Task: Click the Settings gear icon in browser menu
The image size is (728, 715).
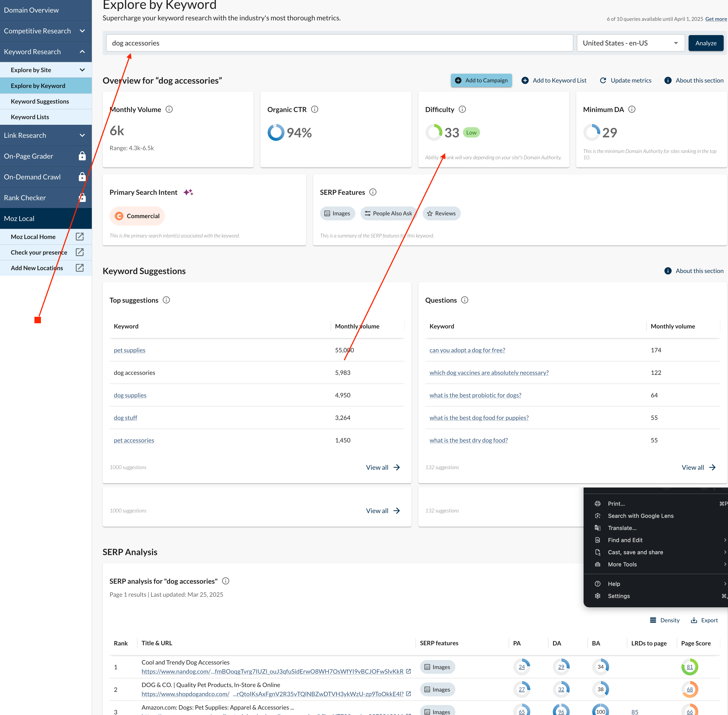Action: pos(597,596)
